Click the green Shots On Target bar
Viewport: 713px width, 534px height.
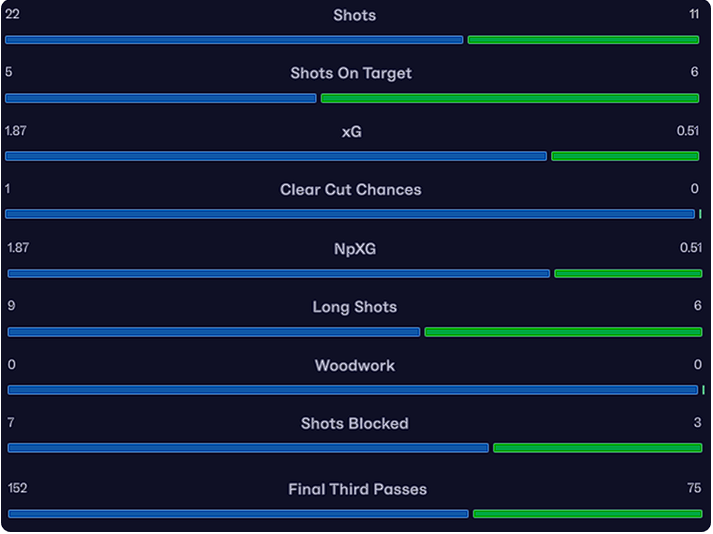tap(510, 98)
